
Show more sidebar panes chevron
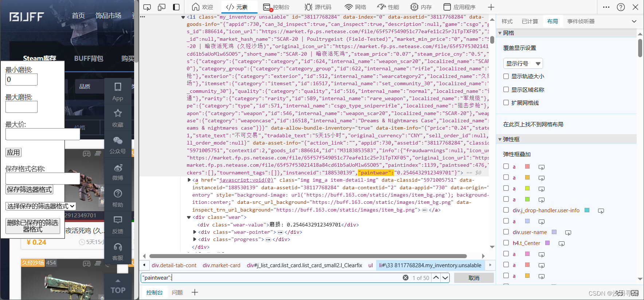pos(634,21)
